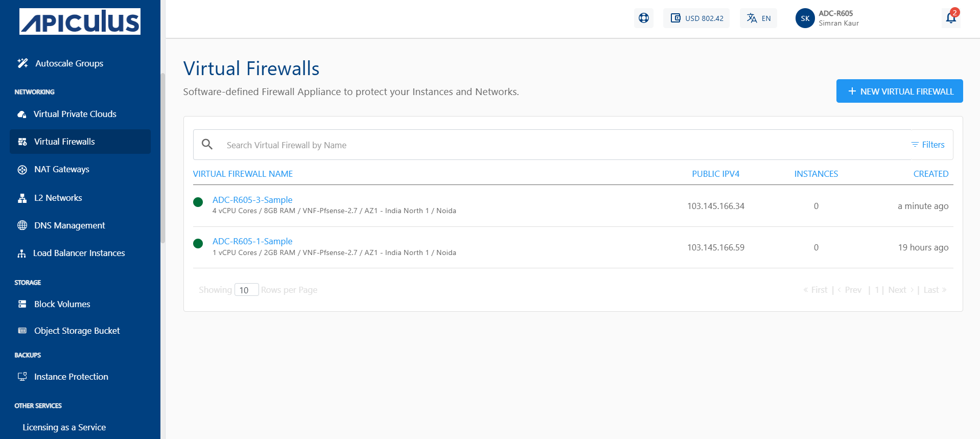
Task: Open L2 Networks page
Action: (x=58, y=198)
